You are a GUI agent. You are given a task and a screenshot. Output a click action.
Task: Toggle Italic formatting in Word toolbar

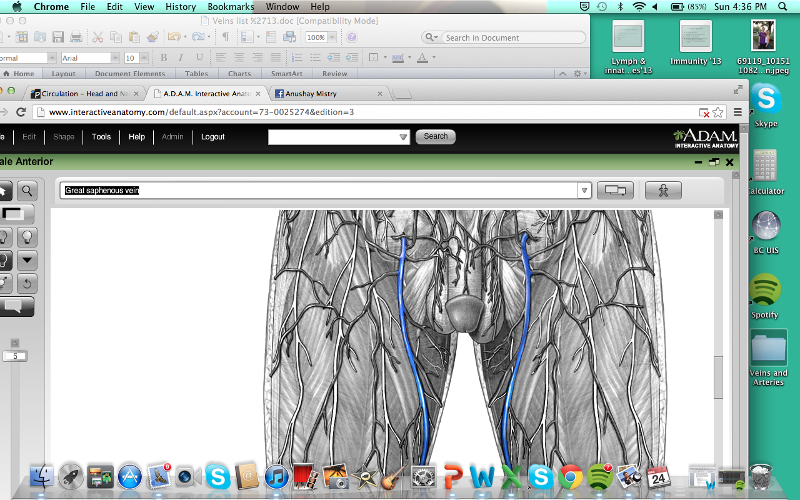181,58
